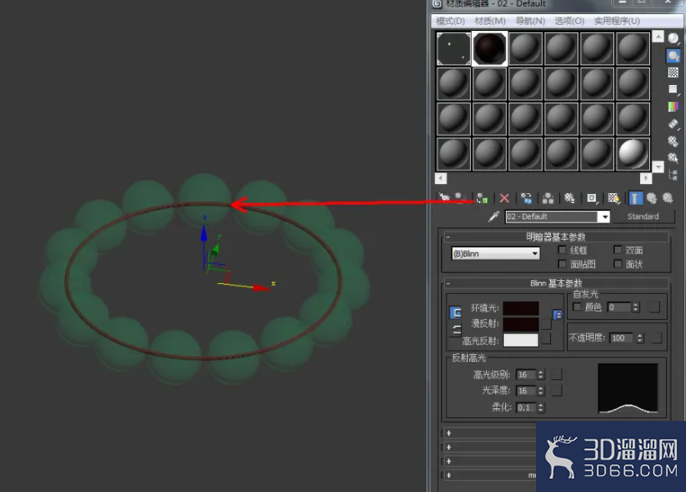Click the Get Material icon

coord(444,198)
